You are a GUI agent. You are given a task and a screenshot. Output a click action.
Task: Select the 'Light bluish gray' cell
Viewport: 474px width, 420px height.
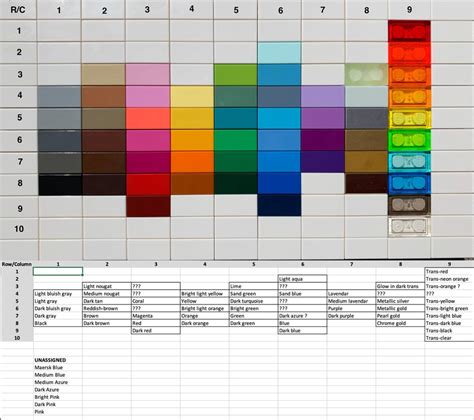[x=58, y=294]
